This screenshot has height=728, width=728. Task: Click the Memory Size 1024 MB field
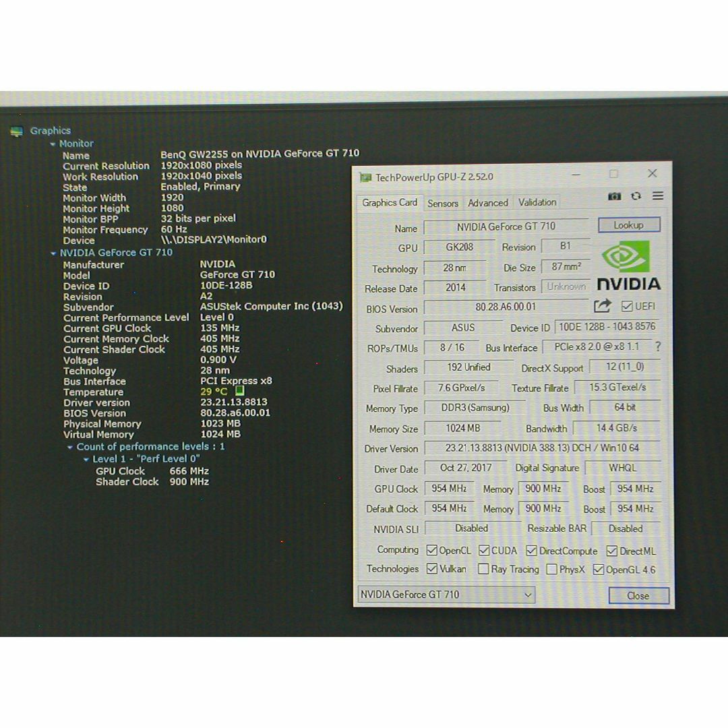coord(463,428)
